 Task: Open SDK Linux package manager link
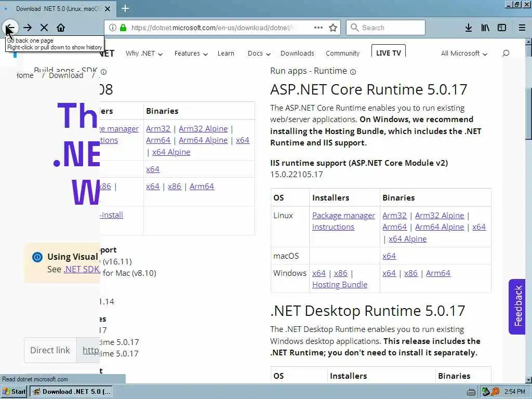point(119,135)
